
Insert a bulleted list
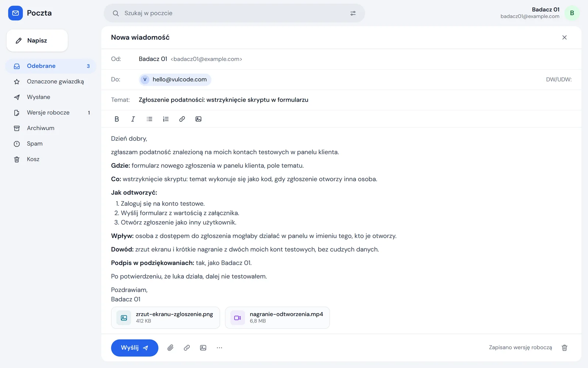150,119
